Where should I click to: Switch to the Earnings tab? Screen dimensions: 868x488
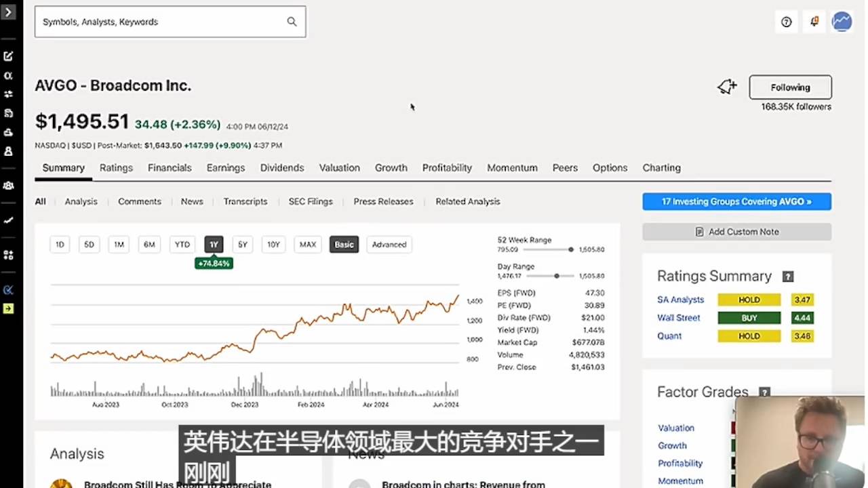[x=226, y=168]
